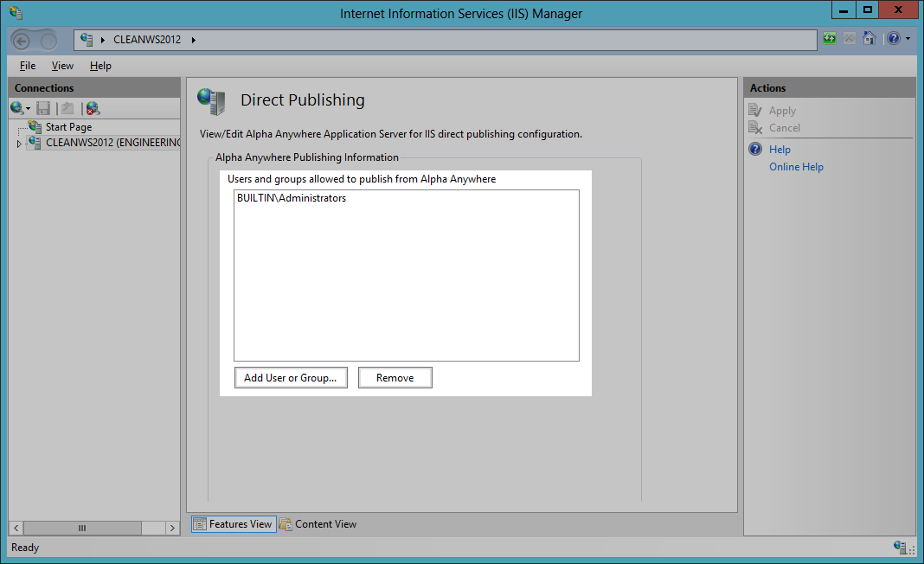Click the Add User or Group button

291,378
